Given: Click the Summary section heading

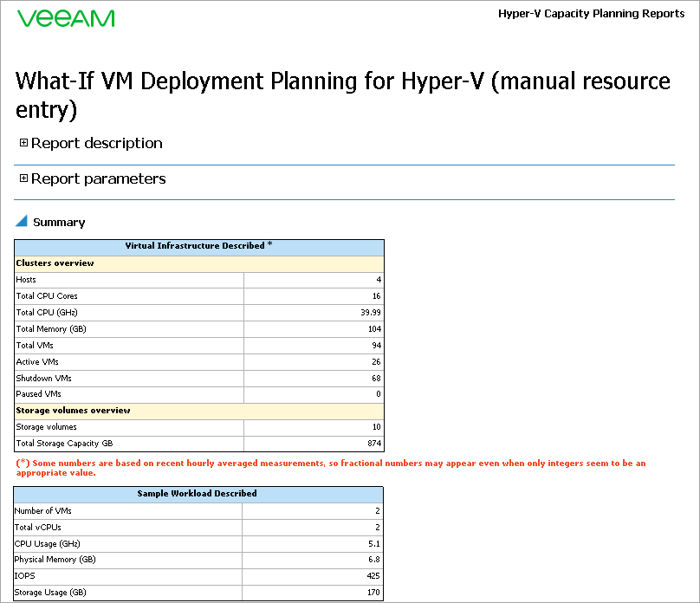Looking at the screenshot, I should point(59,223).
